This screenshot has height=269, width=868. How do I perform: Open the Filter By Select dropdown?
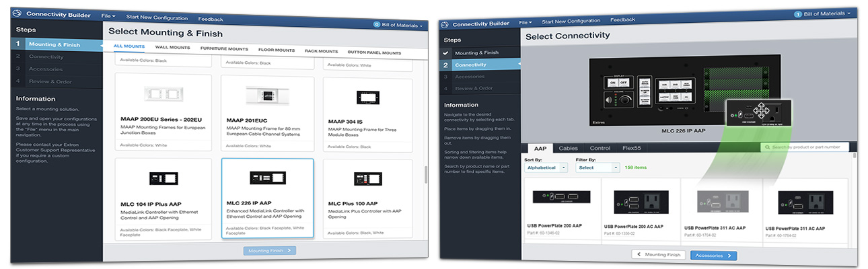coord(597,167)
